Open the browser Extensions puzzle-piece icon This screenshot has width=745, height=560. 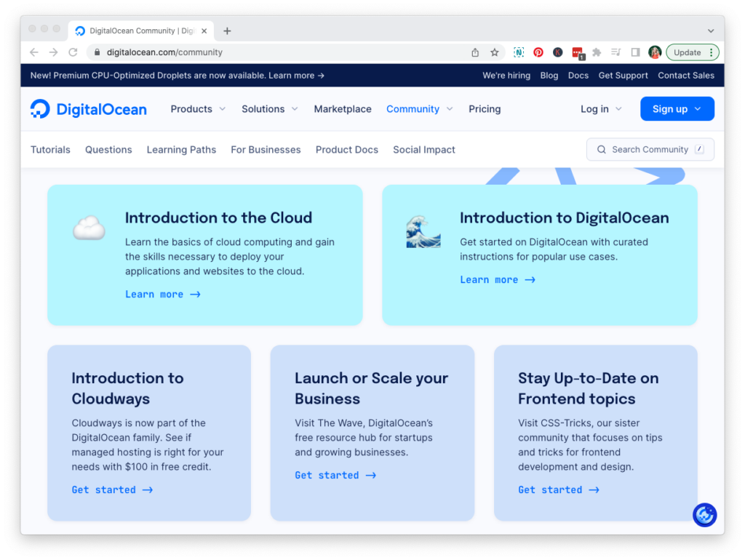click(x=596, y=52)
